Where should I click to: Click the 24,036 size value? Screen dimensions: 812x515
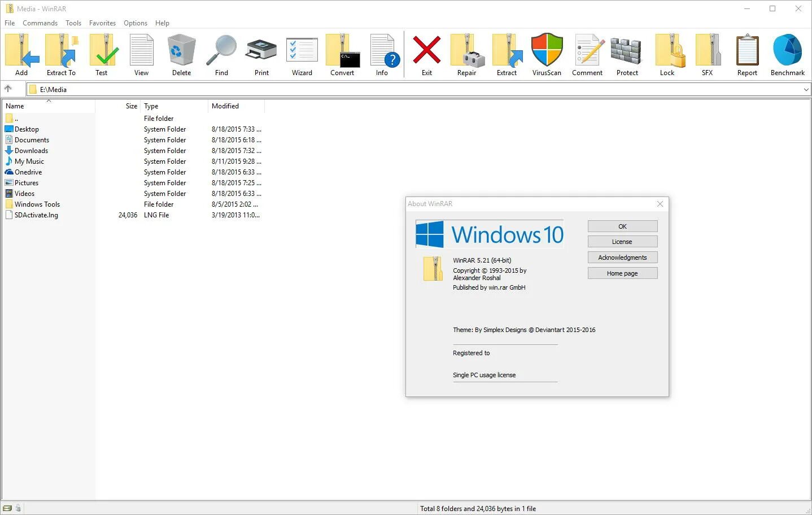point(128,215)
